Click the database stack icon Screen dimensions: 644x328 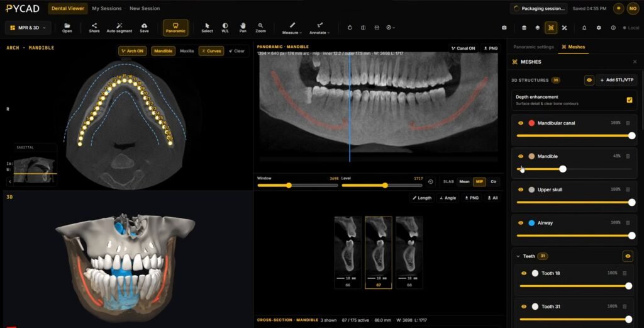coord(524,28)
